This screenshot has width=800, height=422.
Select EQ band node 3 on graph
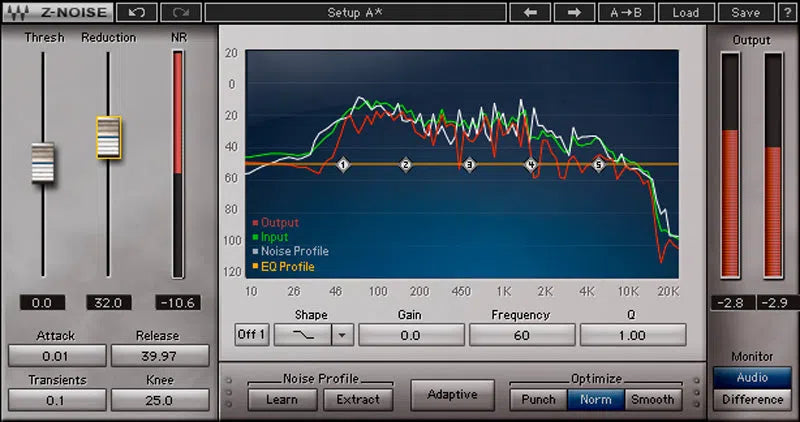pos(470,164)
